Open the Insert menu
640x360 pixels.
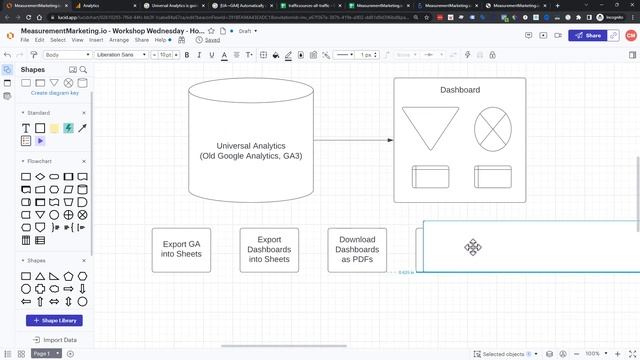click(x=96, y=40)
